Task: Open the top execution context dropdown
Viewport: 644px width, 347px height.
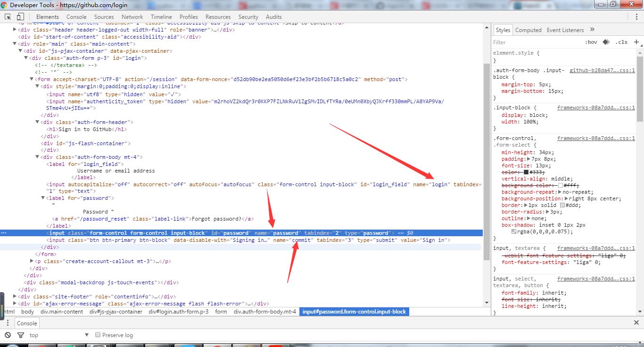Action: click(59, 335)
